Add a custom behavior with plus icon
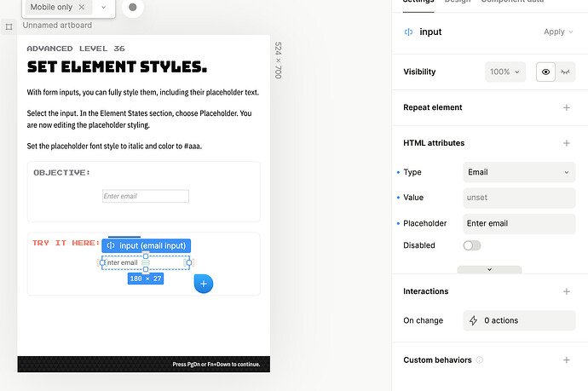 pos(566,360)
